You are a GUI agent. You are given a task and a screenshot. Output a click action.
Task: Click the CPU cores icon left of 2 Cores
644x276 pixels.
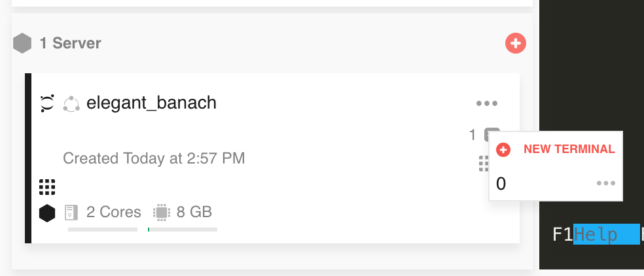(71, 213)
